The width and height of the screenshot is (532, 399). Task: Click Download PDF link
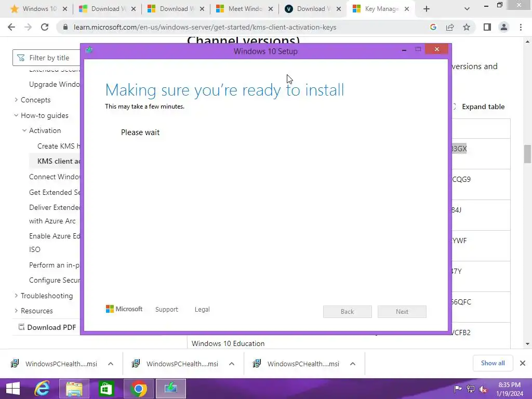tap(47, 327)
